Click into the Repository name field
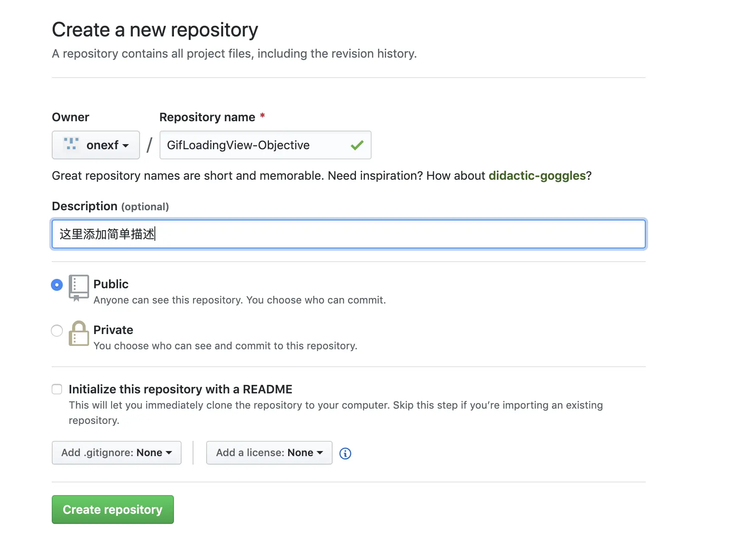 (255, 145)
